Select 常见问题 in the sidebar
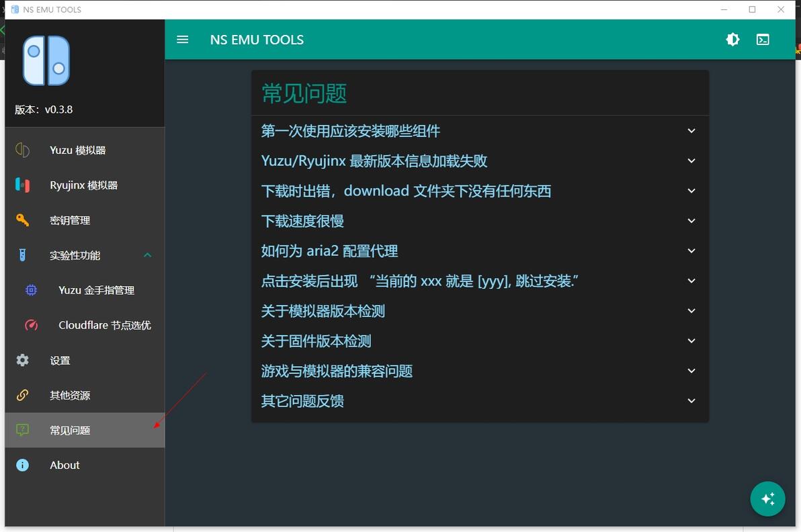 pyautogui.click(x=85, y=430)
